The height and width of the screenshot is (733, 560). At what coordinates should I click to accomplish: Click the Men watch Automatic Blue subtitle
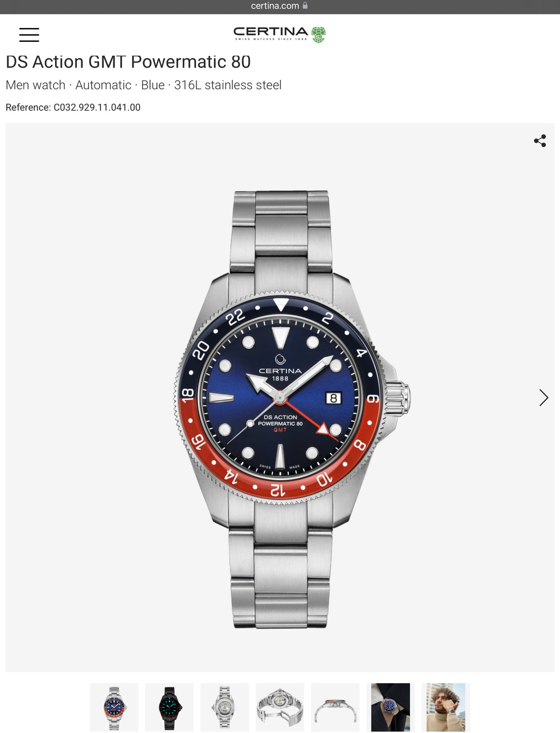144,85
